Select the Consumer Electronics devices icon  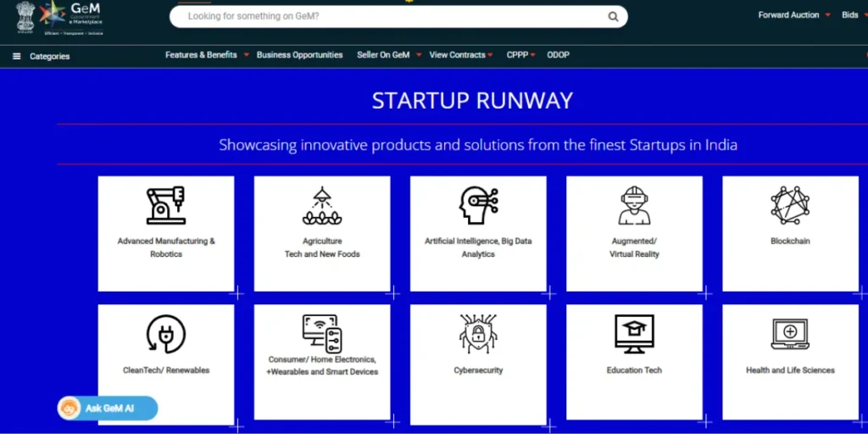322,334
